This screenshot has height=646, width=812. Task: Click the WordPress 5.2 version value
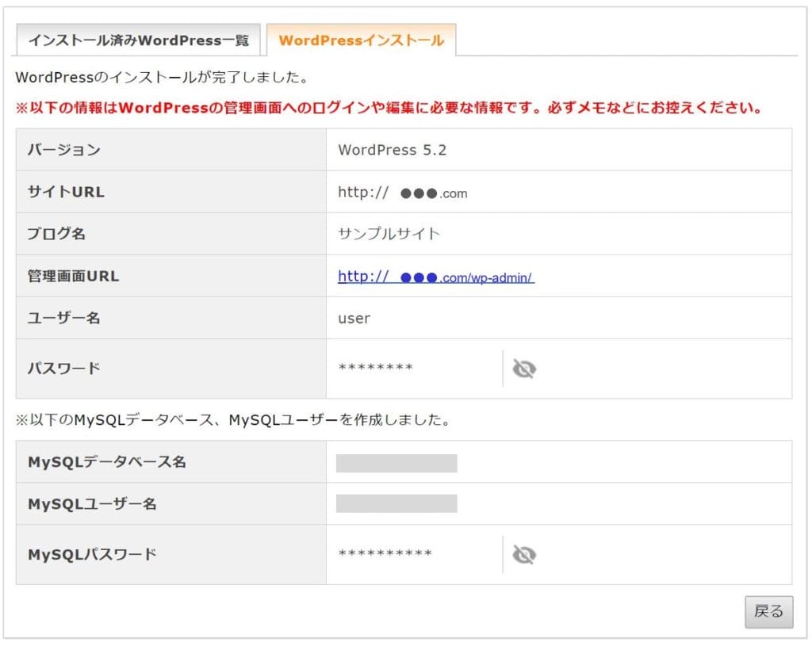(392, 150)
